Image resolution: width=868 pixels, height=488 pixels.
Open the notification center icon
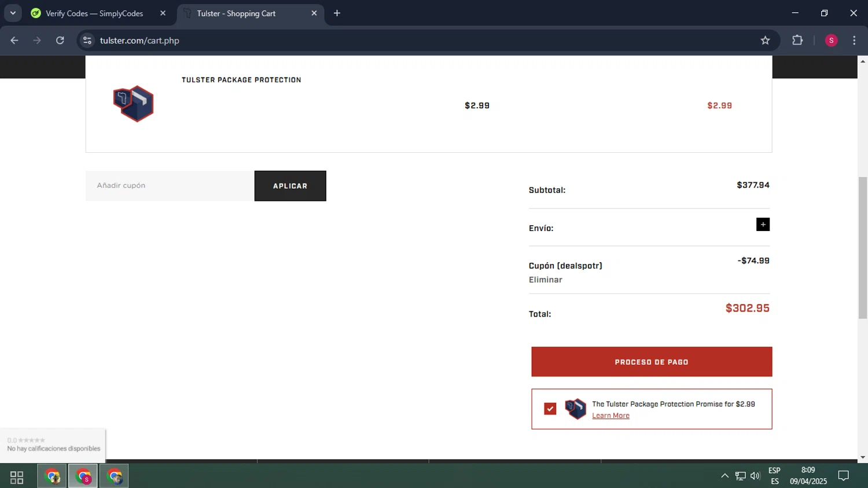(844, 476)
